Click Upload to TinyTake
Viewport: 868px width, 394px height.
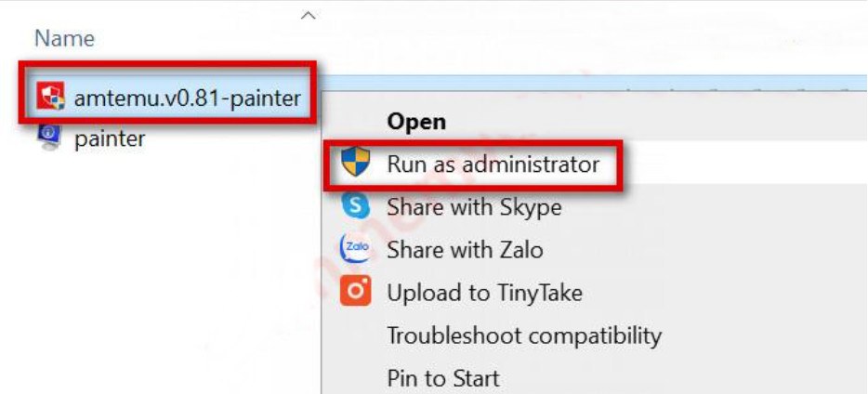click(484, 293)
